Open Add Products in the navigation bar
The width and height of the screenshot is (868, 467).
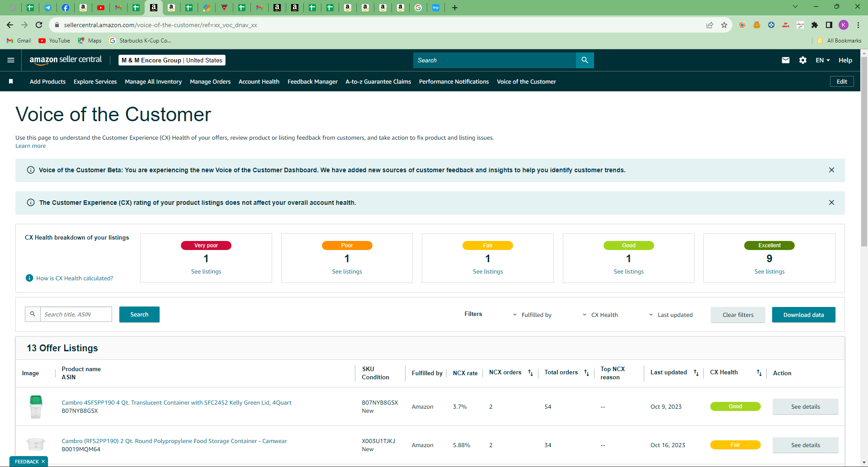[x=47, y=81]
